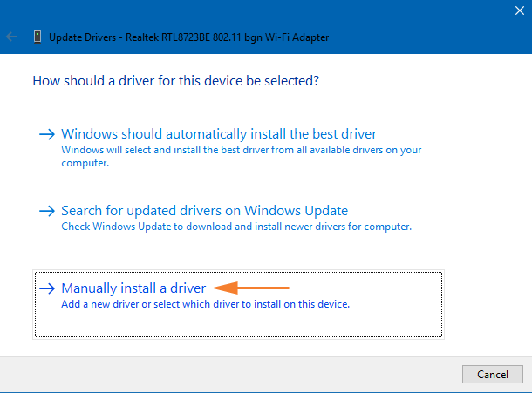Click empty blue title bar above dialog title
Image resolution: width=532 pixels, height=393 pixels.
[x=262, y=10]
